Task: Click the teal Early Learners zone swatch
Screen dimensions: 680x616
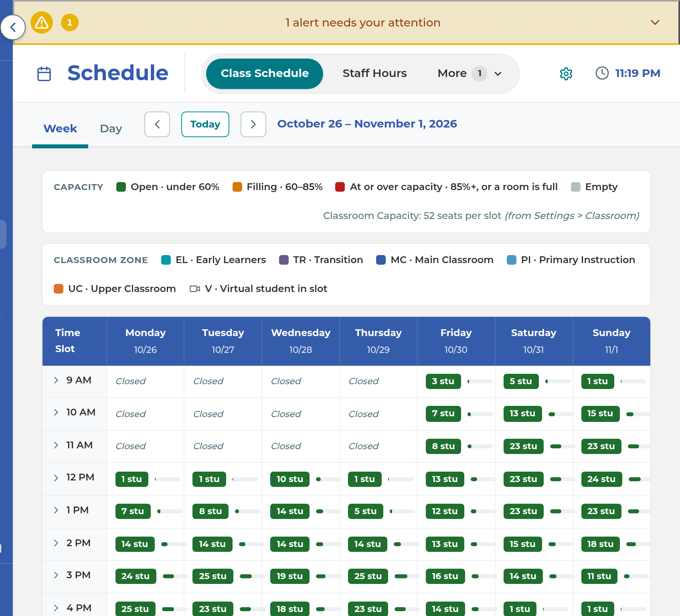Action: click(166, 260)
